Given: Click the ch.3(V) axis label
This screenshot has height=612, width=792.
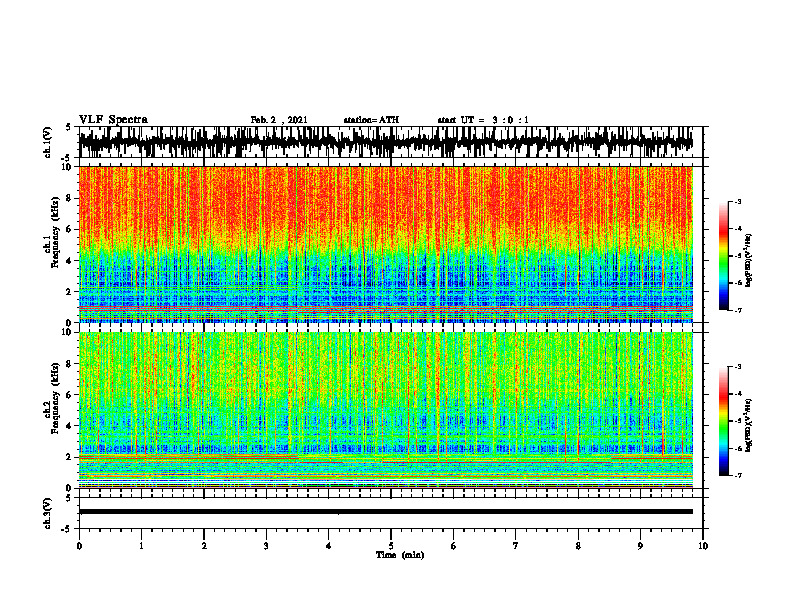Looking at the screenshot, I should pyautogui.click(x=48, y=514).
